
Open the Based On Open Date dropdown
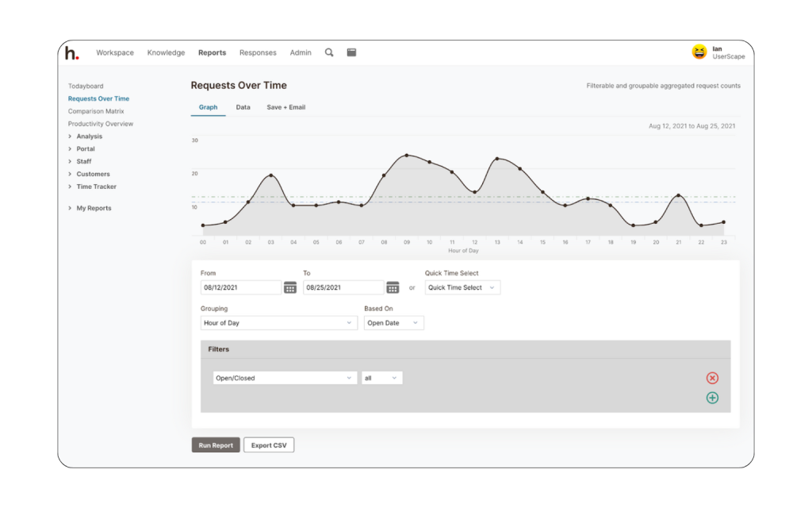(393, 323)
